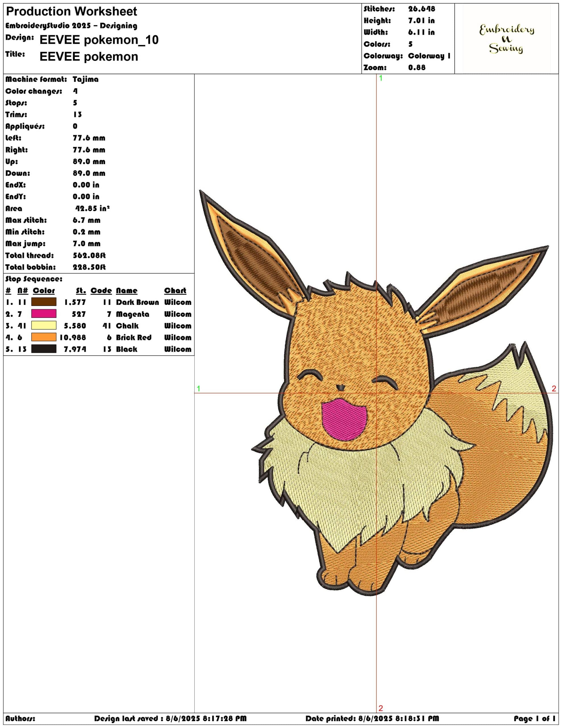
Task: Click the stitches value 26,648
Action: 421,9
